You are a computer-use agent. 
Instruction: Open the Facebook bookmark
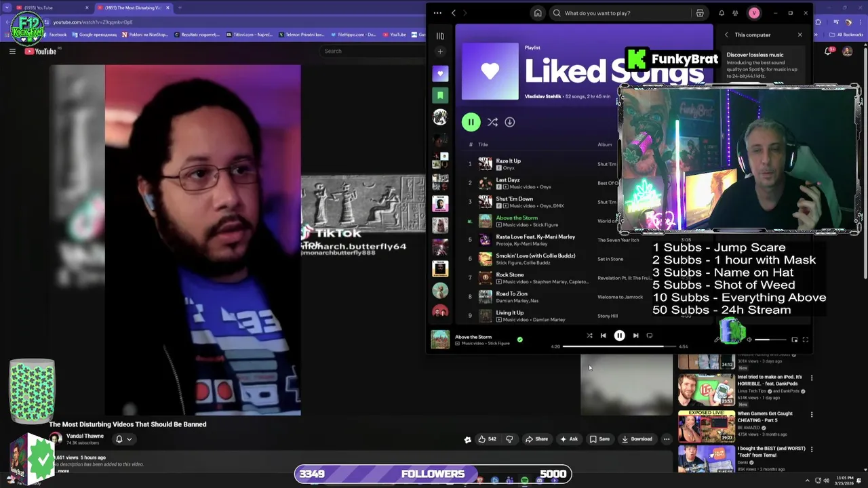tap(54, 35)
